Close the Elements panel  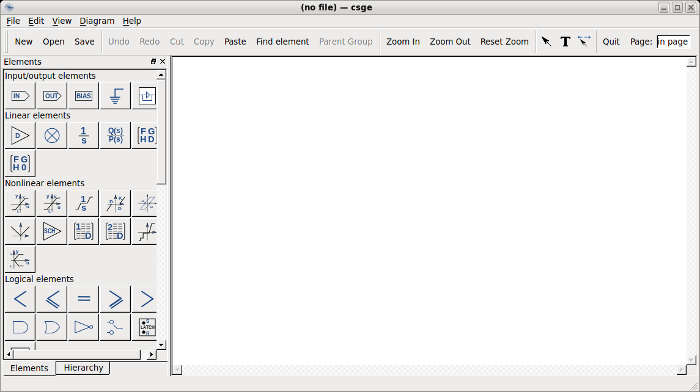pos(162,62)
